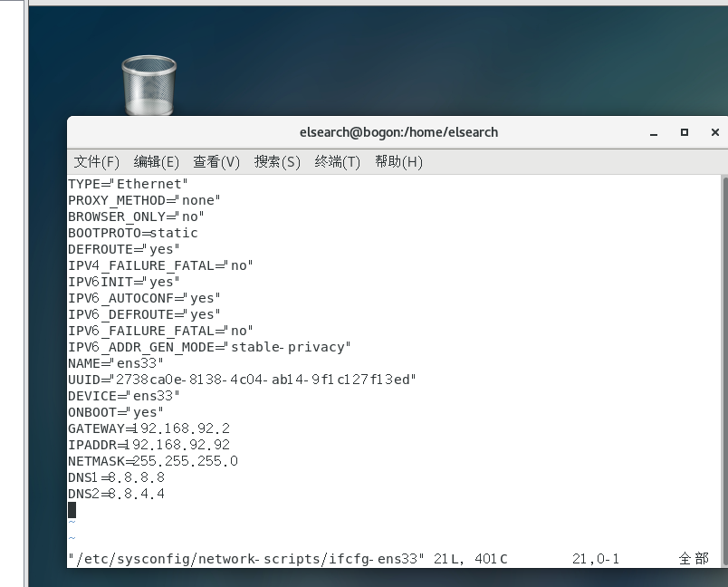Click the PROXY_METHOD="none" line

144,200
